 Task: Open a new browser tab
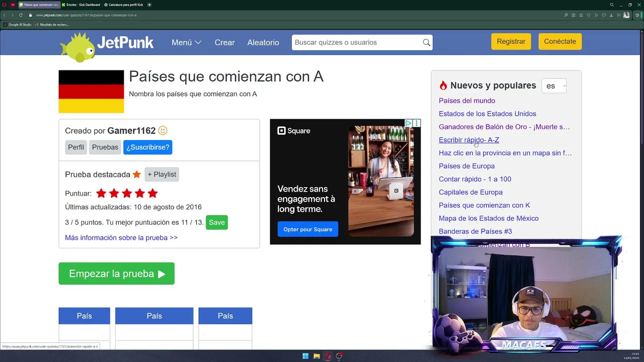[x=149, y=5]
